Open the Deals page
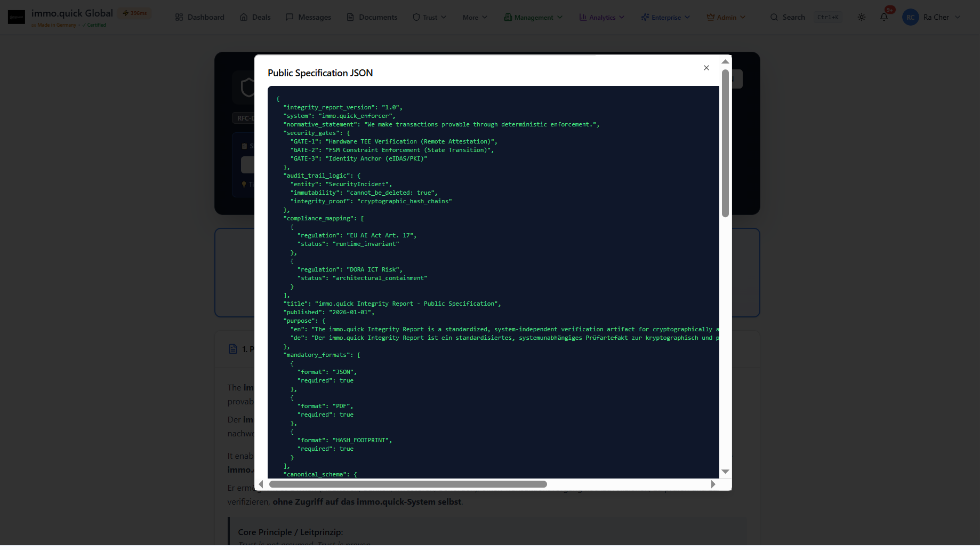This screenshot has height=550, width=980. click(255, 17)
